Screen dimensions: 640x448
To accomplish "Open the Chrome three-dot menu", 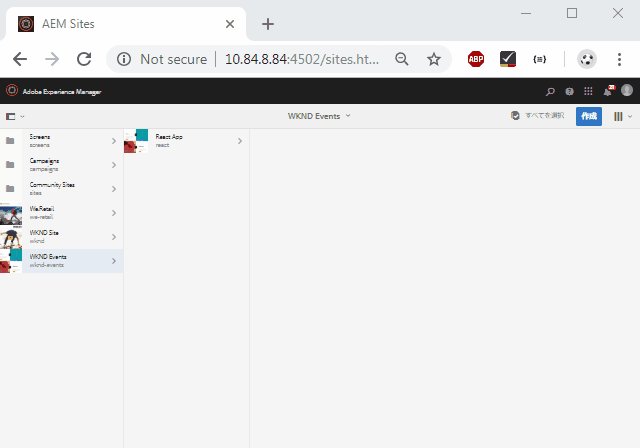I will coord(619,59).
